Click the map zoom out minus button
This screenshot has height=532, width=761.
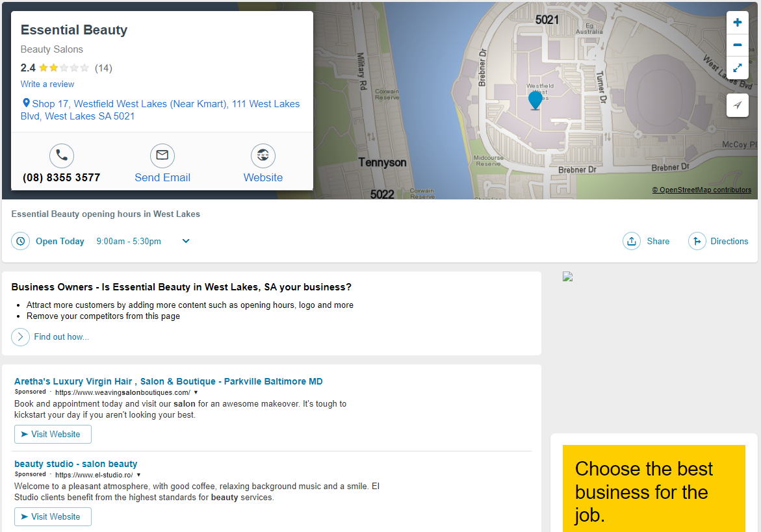737,45
